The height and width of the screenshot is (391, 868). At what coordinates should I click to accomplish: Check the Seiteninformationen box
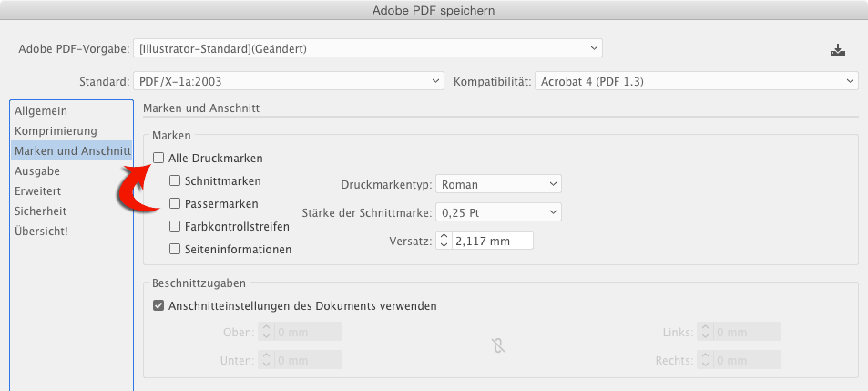[175, 249]
